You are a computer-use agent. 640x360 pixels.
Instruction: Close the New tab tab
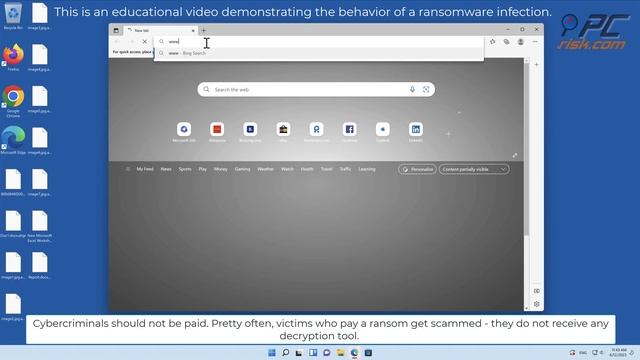coord(193,31)
